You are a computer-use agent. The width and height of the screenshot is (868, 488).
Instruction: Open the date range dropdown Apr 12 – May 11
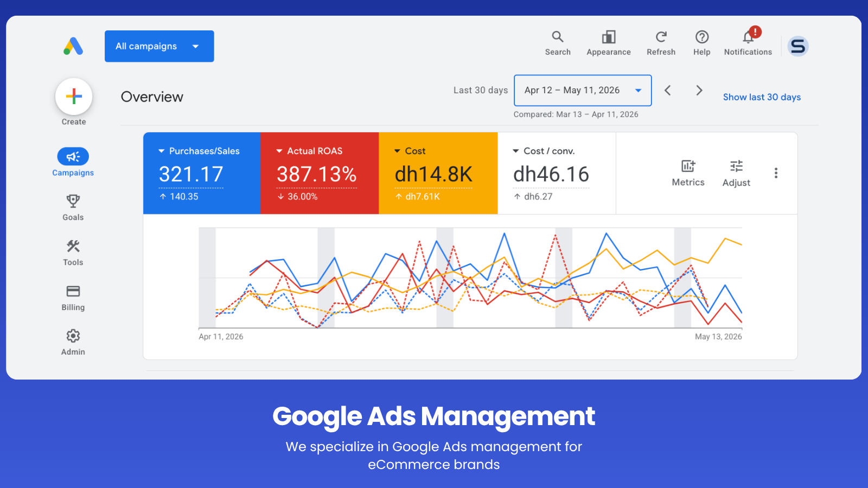point(583,90)
